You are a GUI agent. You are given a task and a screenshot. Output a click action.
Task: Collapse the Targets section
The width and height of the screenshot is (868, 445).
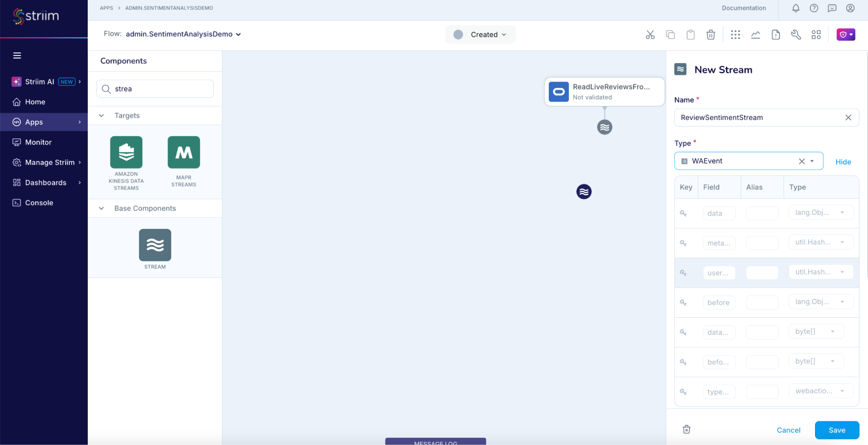click(101, 115)
